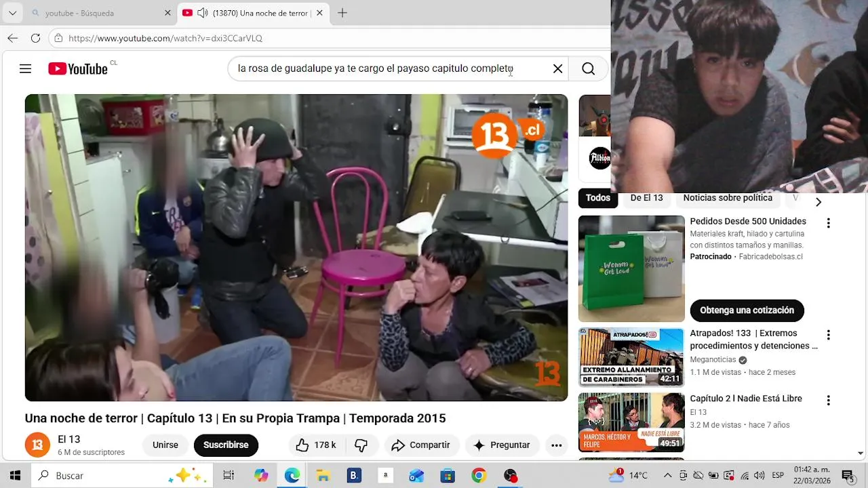This screenshot has width=868, height=488.
Task: Click the Suscribirse button
Action: click(x=226, y=445)
